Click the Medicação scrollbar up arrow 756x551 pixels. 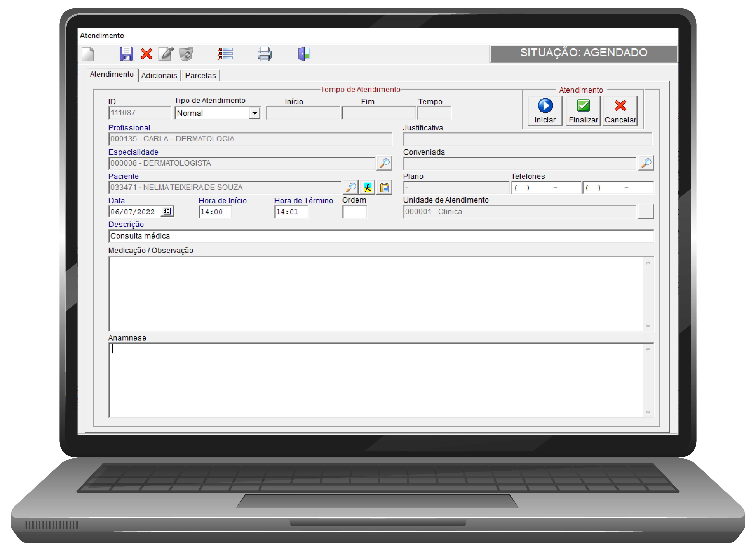(x=648, y=263)
